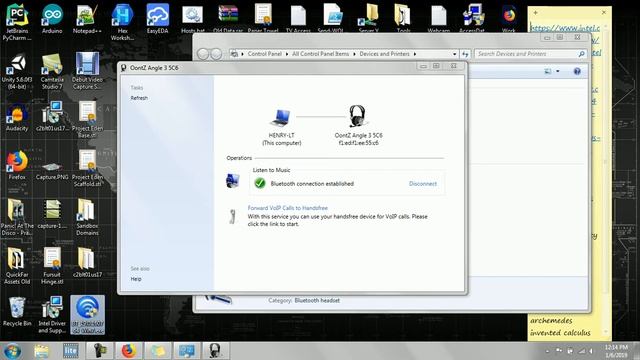The image size is (640, 360).
Task: Start Forward VoIP Calls to Handsfree
Action: [287, 208]
